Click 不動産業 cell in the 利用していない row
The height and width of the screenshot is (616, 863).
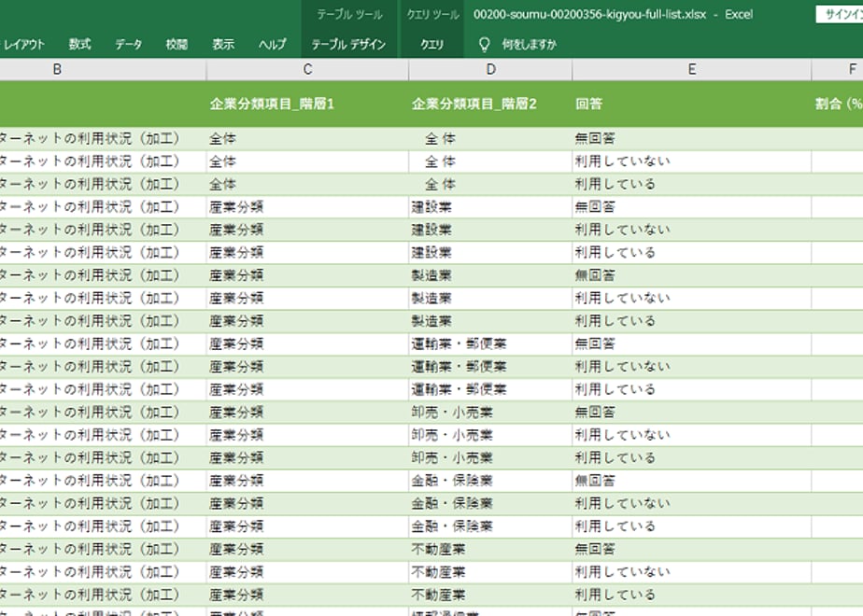pyautogui.click(x=490, y=572)
